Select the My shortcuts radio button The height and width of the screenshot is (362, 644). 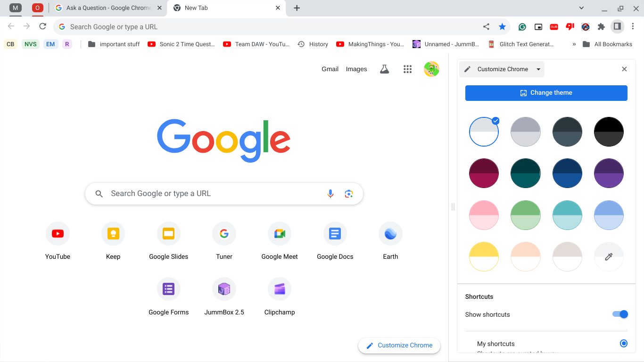point(624,344)
